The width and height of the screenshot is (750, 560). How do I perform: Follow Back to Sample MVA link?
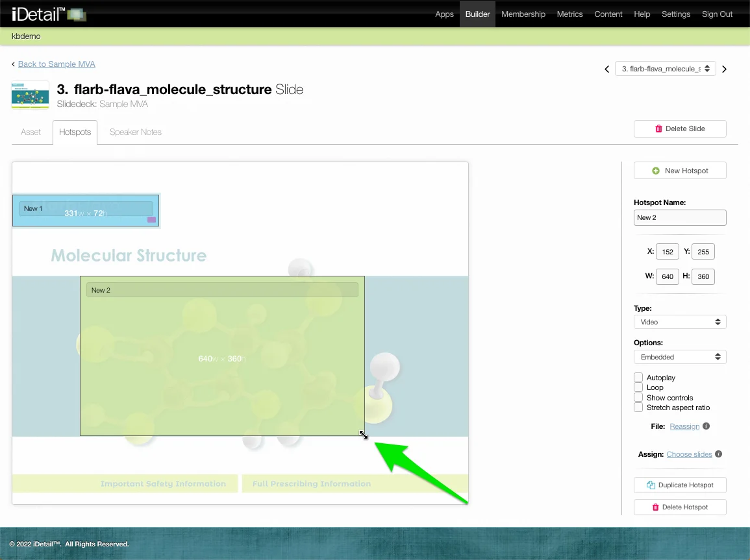coord(56,64)
